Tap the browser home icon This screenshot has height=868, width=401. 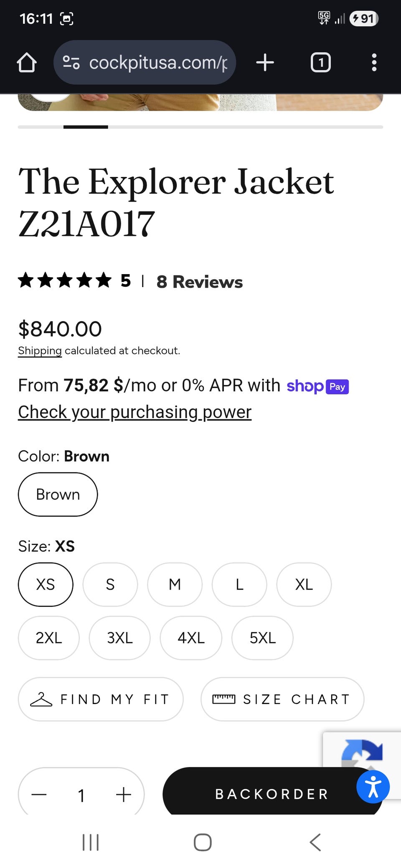[x=27, y=63]
